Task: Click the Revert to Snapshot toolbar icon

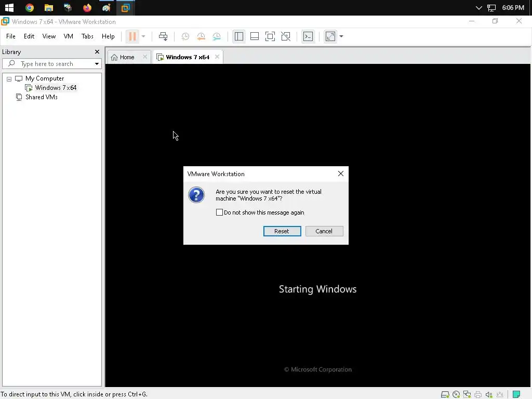Action: (x=201, y=36)
